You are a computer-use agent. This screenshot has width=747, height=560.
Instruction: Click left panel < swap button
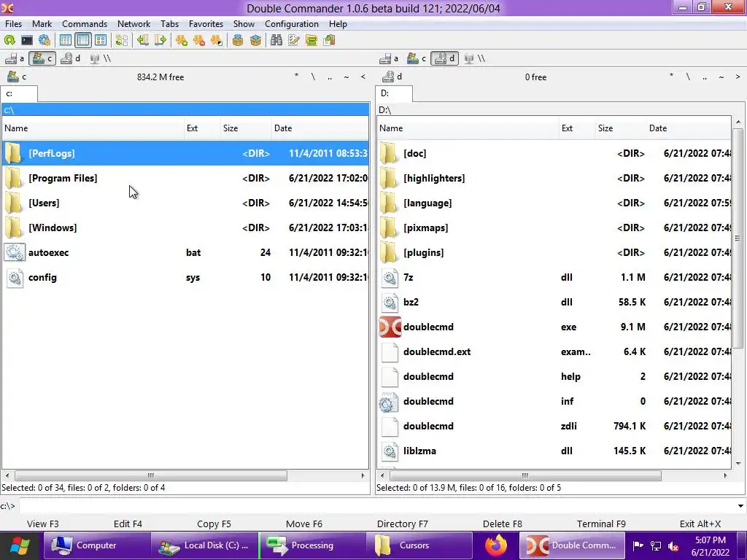(x=363, y=77)
